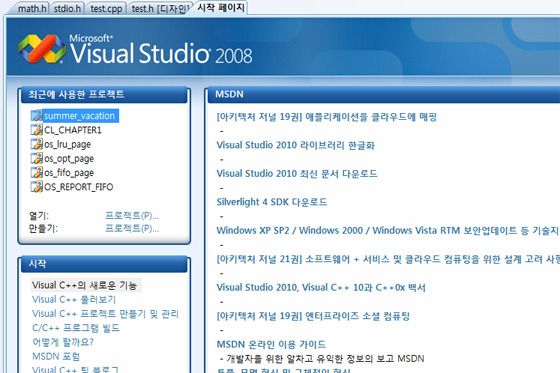Open the summer_vacation recent project

tap(81, 116)
